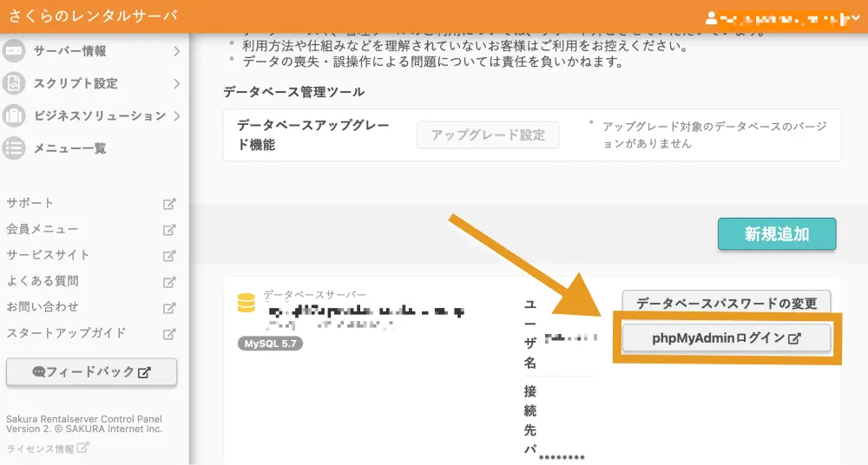Click the script settings icon
This screenshot has width=868, height=465.
[x=14, y=83]
